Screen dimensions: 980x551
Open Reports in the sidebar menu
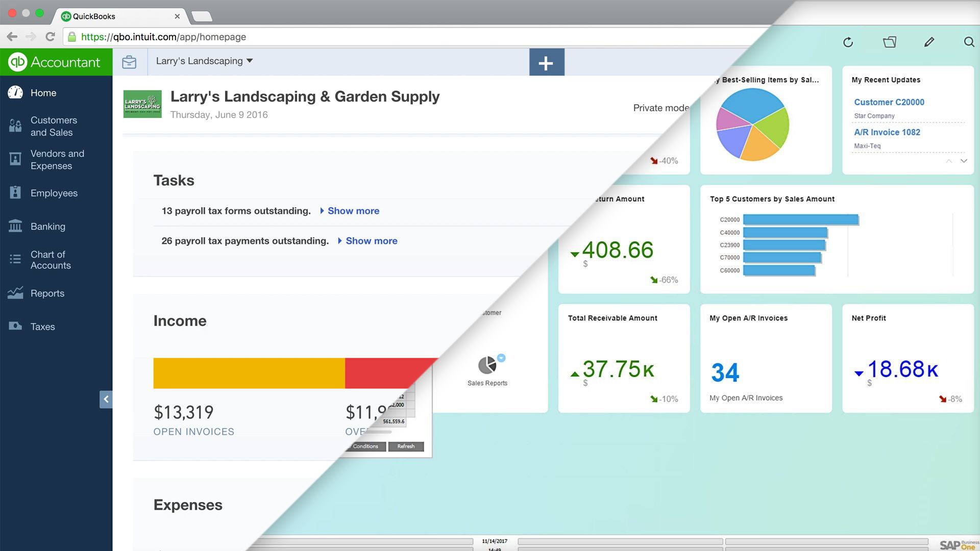point(47,293)
